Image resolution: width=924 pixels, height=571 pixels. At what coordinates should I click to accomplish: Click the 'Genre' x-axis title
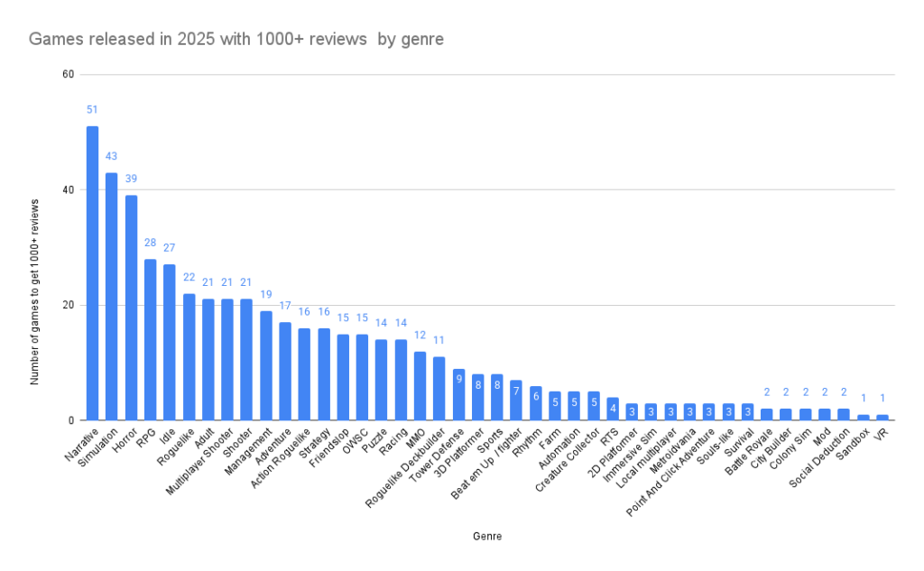(487, 536)
